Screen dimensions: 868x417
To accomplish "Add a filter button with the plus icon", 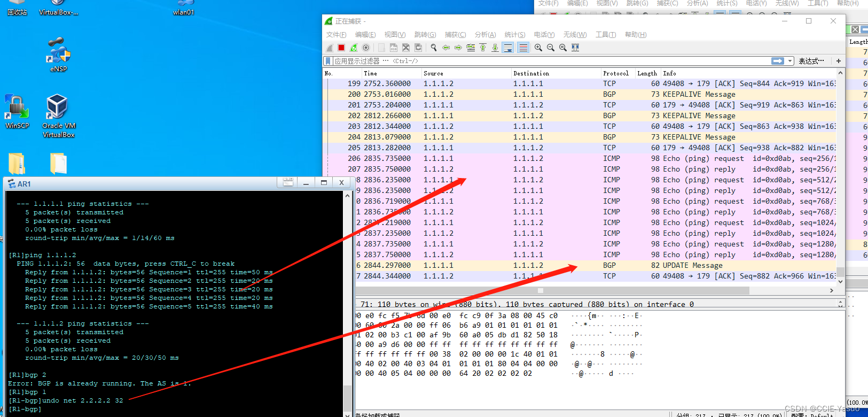I will tap(839, 61).
